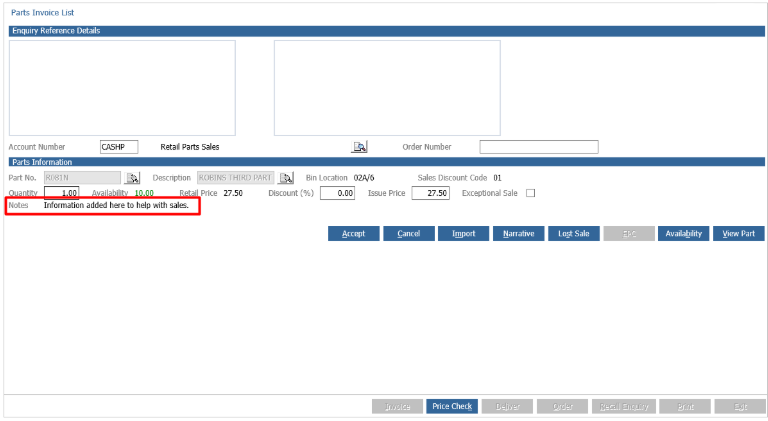
Task: Select the Import button
Action: point(463,234)
